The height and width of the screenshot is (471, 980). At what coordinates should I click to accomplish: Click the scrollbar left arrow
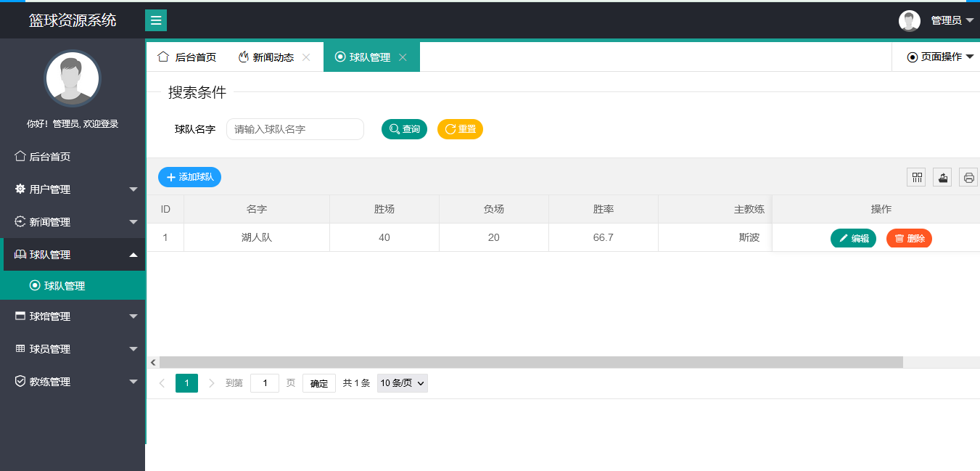pyautogui.click(x=153, y=362)
